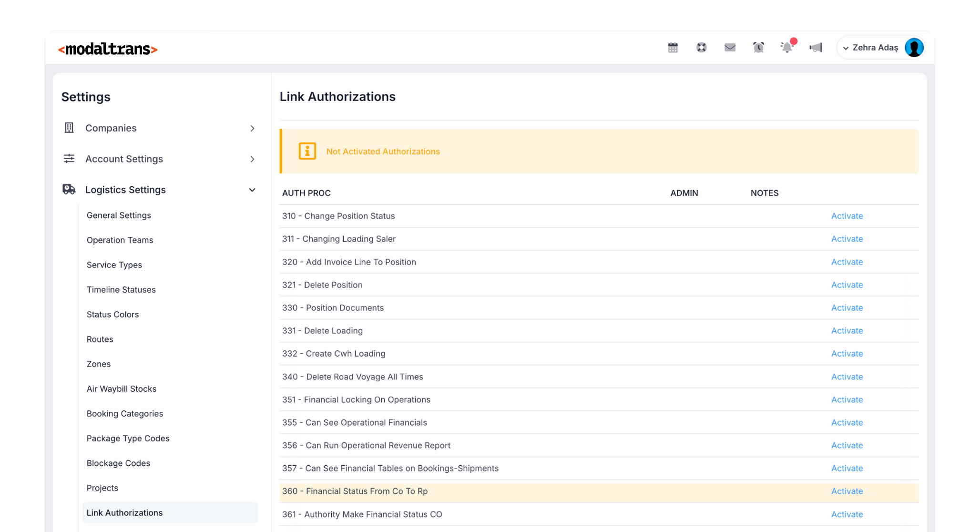Expand the Account Settings section
The width and height of the screenshot is (980, 532).
pyautogui.click(x=253, y=159)
